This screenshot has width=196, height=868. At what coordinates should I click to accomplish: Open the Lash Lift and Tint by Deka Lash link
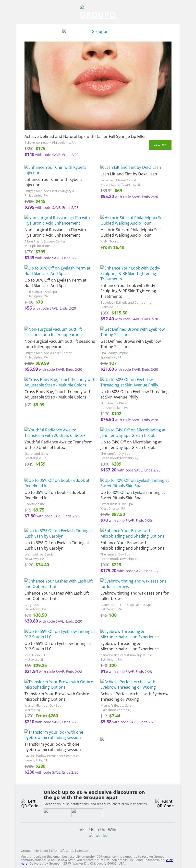coord(130,167)
